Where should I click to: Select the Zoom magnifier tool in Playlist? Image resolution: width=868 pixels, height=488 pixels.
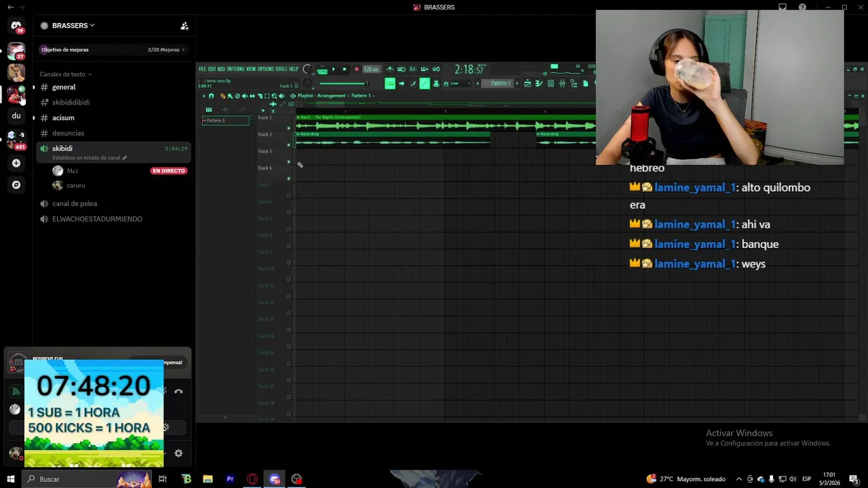click(274, 96)
